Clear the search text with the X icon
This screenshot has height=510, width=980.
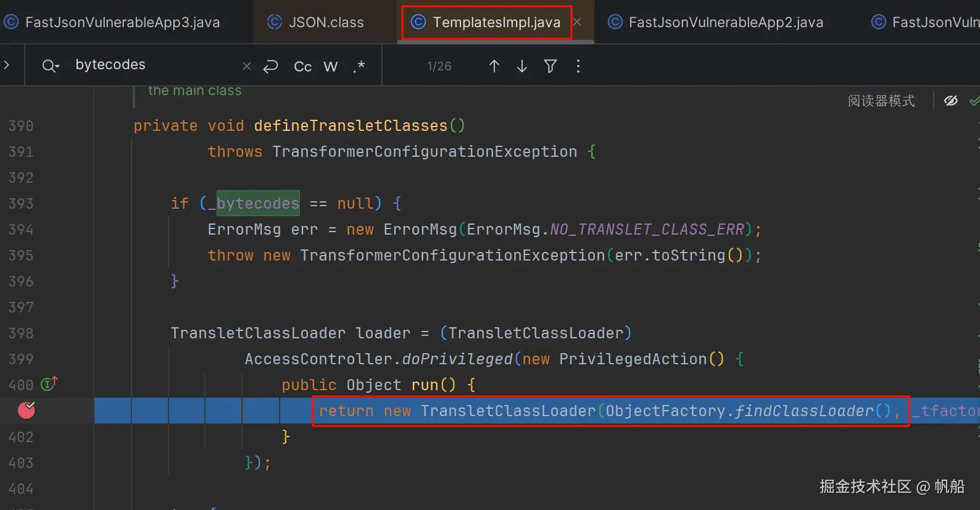click(247, 66)
